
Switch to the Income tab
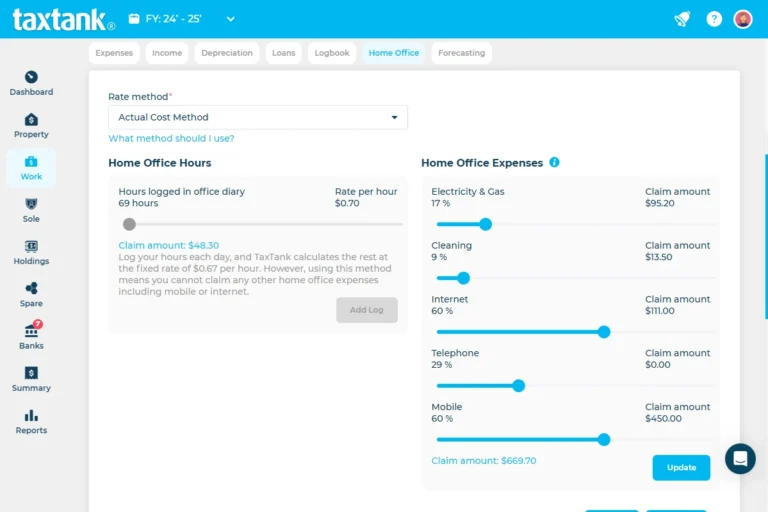[x=167, y=53]
